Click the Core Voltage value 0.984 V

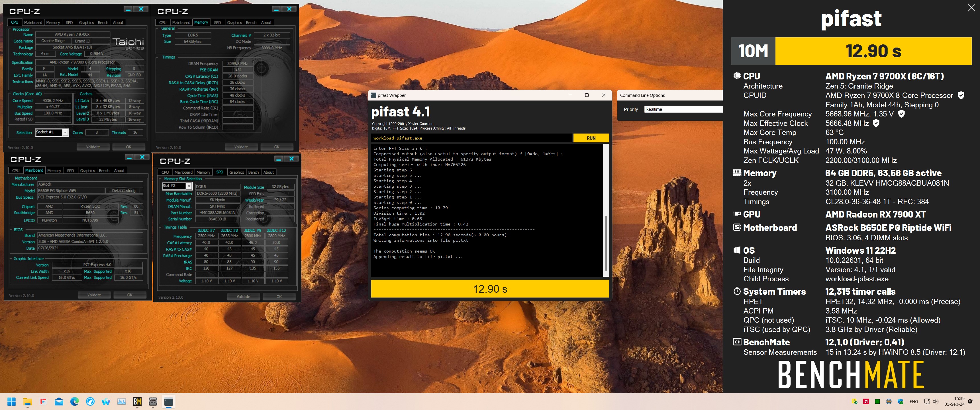(x=97, y=54)
